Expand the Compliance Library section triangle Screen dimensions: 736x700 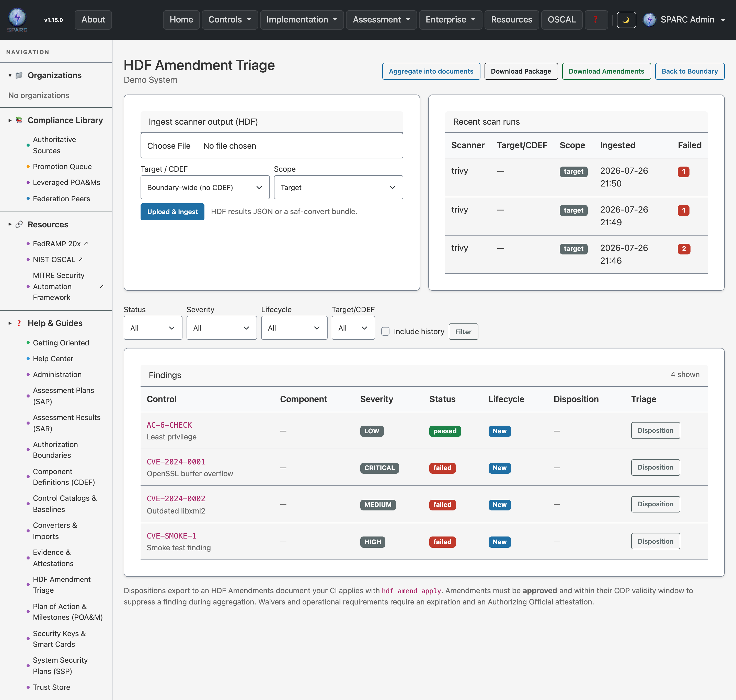click(x=10, y=120)
